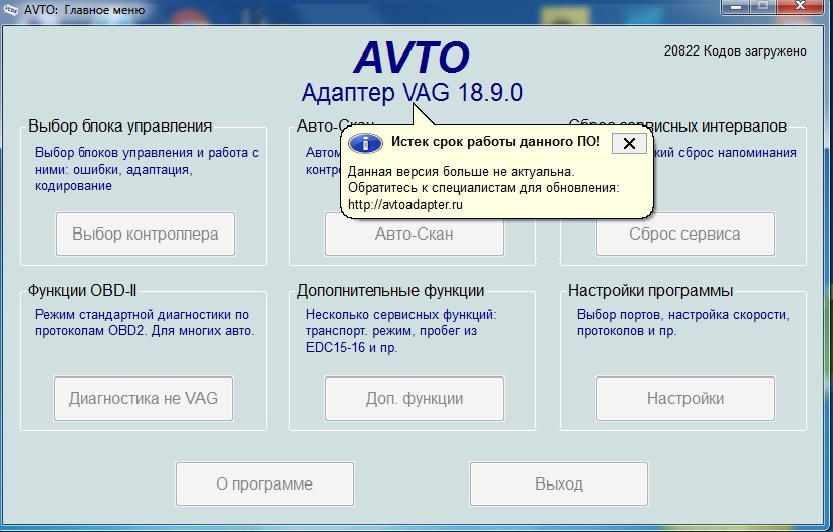
Task: Click the 'Дополнительные функции' group title
Action: tap(390, 291)
